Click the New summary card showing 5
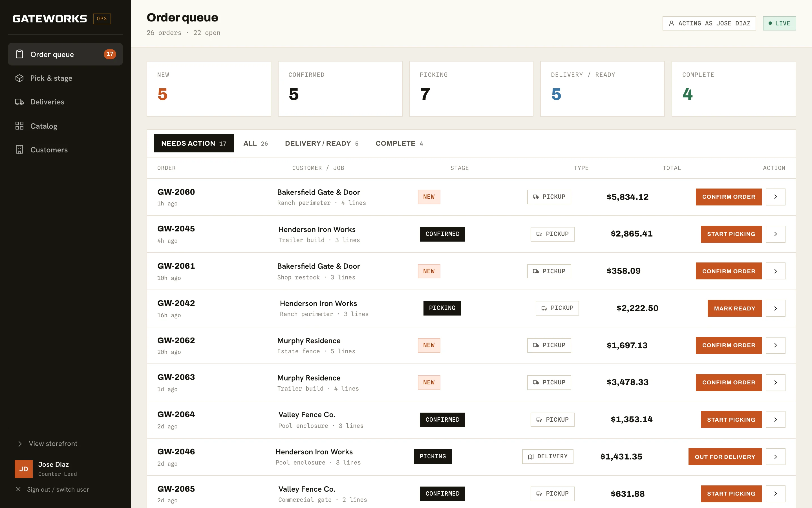Screen dimensions: 812x508 pos(209,89)
